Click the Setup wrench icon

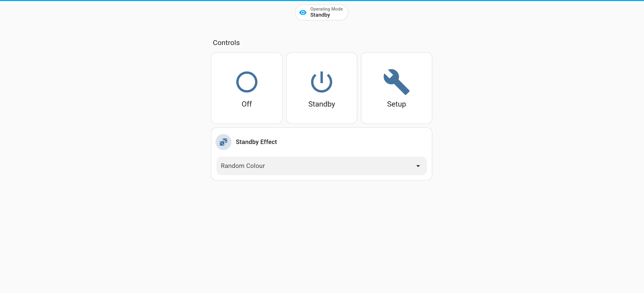[x=396, y=82]
